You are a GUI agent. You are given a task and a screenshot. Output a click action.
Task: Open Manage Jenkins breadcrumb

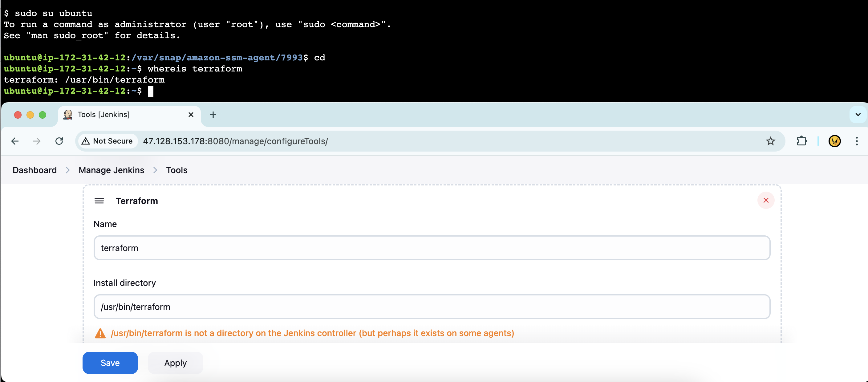click(111, 170)
